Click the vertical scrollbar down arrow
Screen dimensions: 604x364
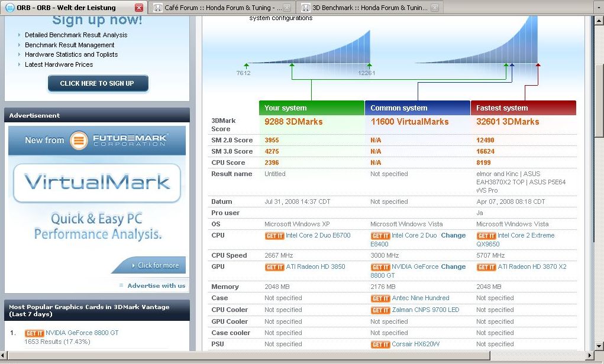tap(599, 346)
